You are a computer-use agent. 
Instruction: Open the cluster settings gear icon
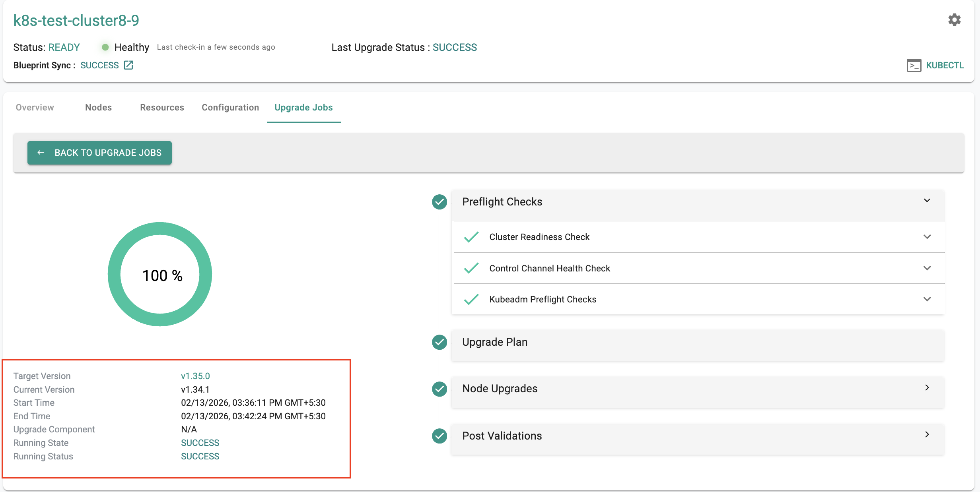[954, 20]
